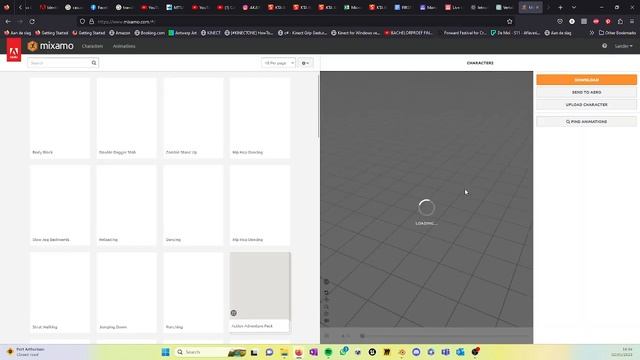Select the highlighted Adventure Pack card

(x=260, y=292)
